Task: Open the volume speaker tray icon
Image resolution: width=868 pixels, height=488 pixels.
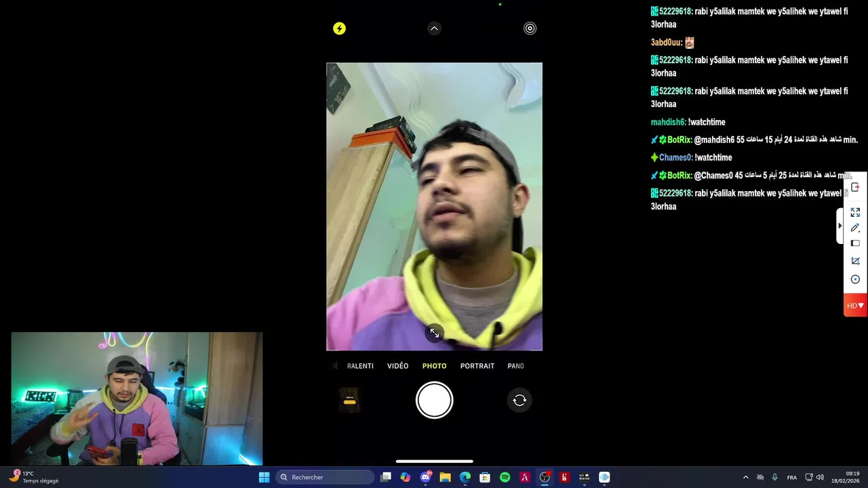Action: tap(820, 477)
